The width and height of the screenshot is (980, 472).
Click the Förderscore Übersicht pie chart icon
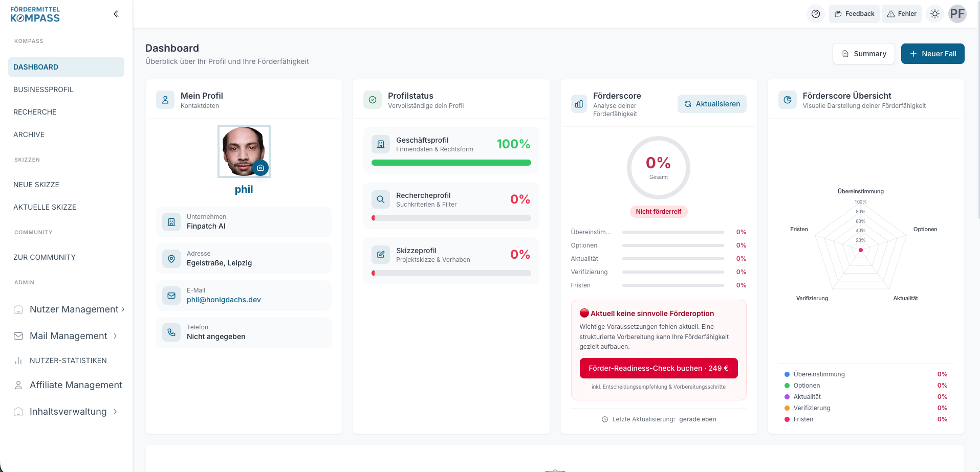click(x=788, y=100)
